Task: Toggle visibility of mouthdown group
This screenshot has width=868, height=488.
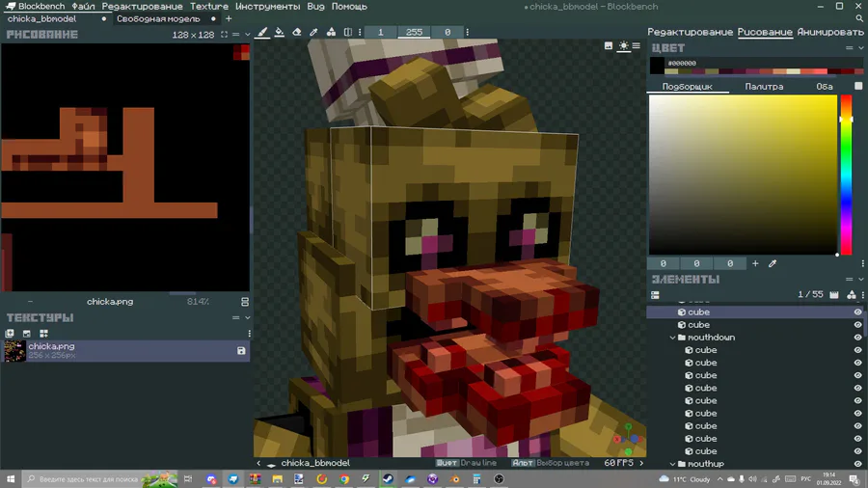Action: point(857,338)
